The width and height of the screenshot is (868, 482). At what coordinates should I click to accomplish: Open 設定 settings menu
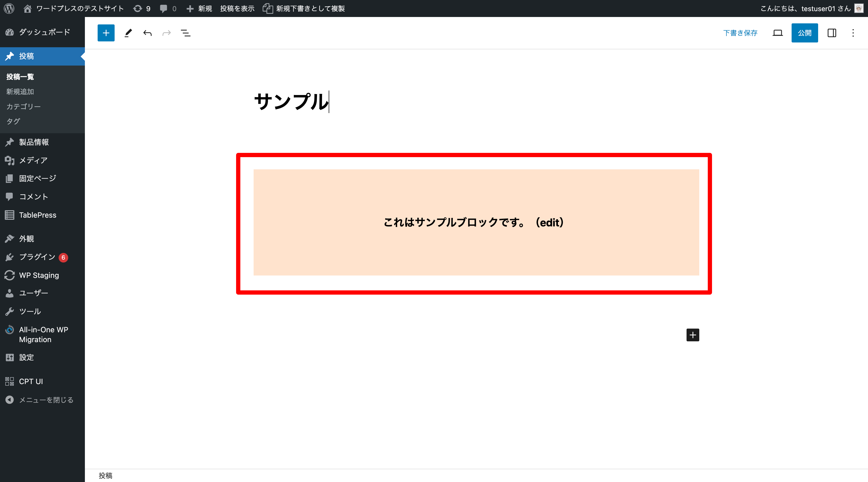42,357
